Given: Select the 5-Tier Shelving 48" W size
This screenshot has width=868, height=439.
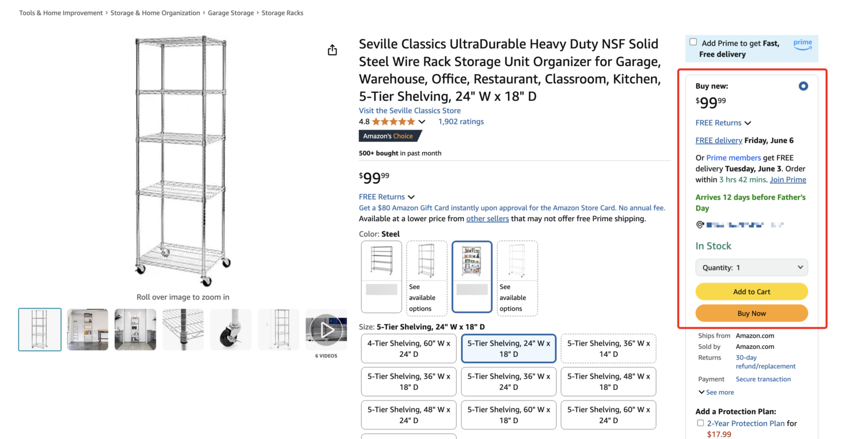Looking at the screenshot, I should click(x=609, y=381).
